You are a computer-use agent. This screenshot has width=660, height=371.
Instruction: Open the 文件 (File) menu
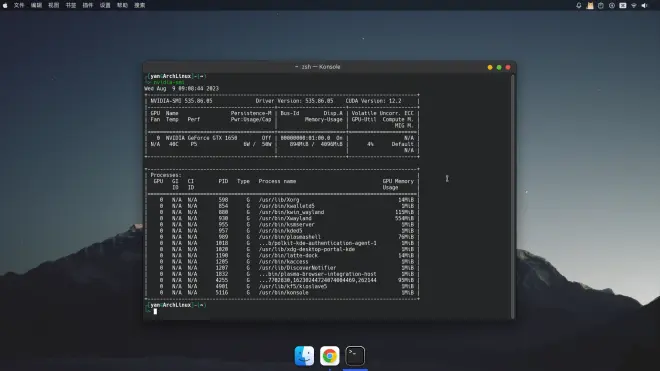click(x=19, y=5)
